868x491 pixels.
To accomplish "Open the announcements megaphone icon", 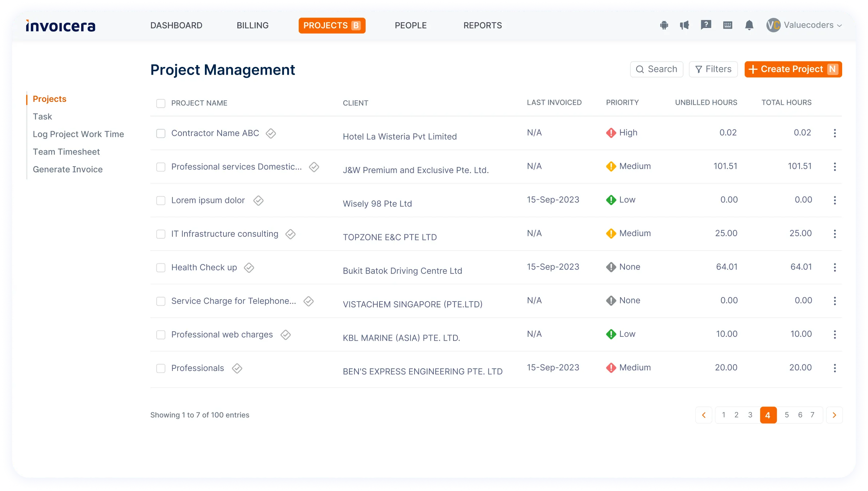I will point(685,25).
